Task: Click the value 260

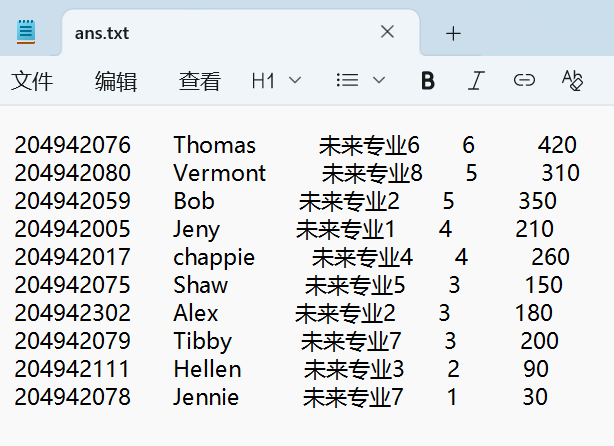Action: tap(551, 257)
